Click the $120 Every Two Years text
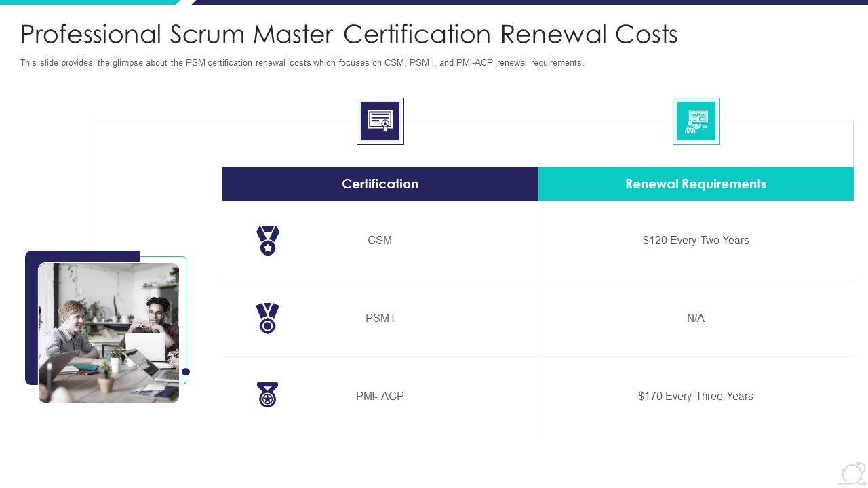Image resolution: width=868 pixels, height=488 pixels. point(696,240)
